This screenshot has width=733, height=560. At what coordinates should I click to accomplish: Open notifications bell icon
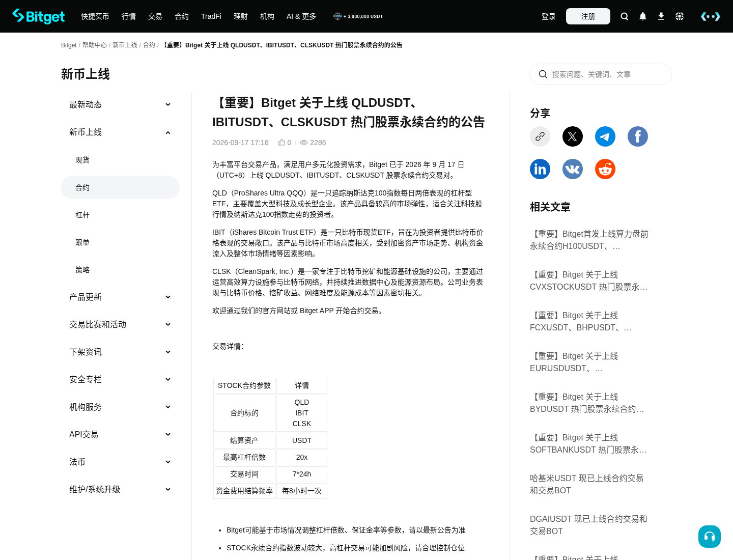(x=643, y=16)
